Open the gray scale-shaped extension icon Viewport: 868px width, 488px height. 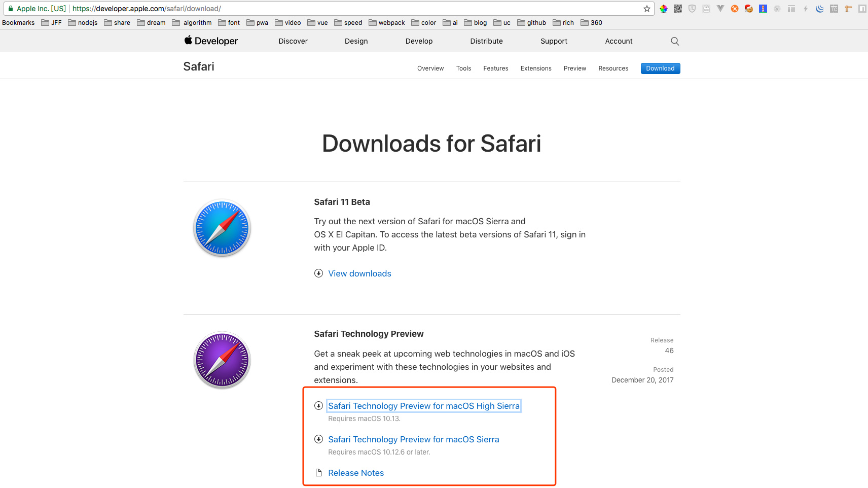pos(706,9)
